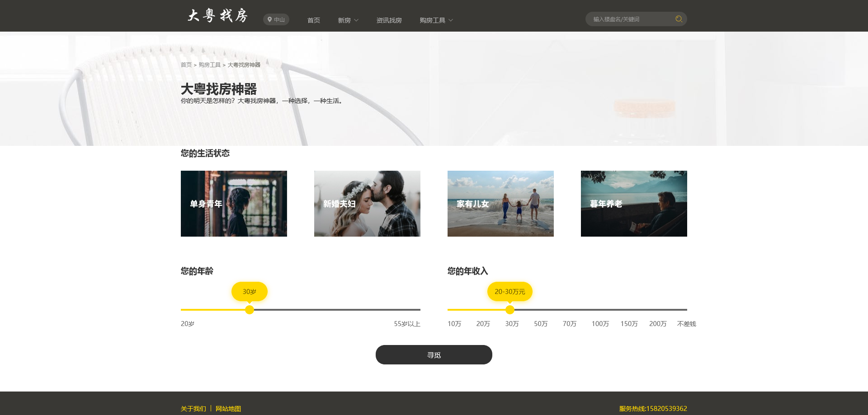868x415 pixels.
Task: Switch to the 首页 menu item
Action: (313, 20)
